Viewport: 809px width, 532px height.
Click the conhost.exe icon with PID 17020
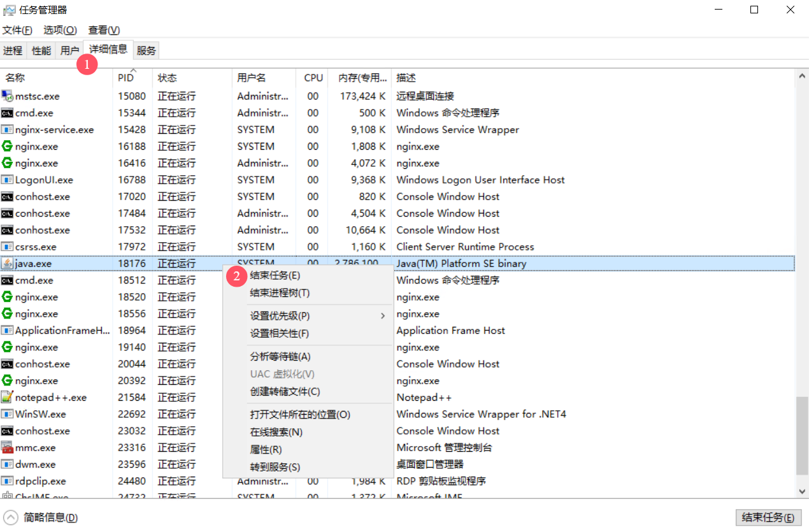[x=7, y=196]
